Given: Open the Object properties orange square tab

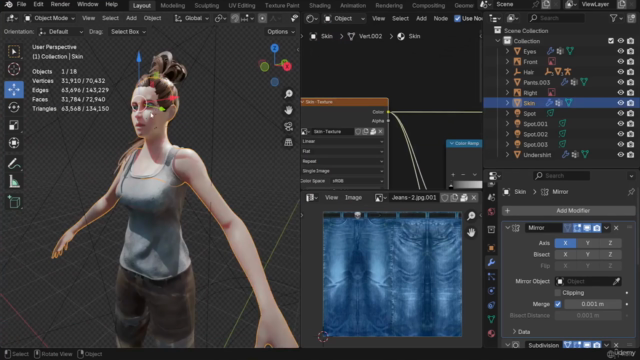Looking at the screenshot, I should tap(491, 248).
